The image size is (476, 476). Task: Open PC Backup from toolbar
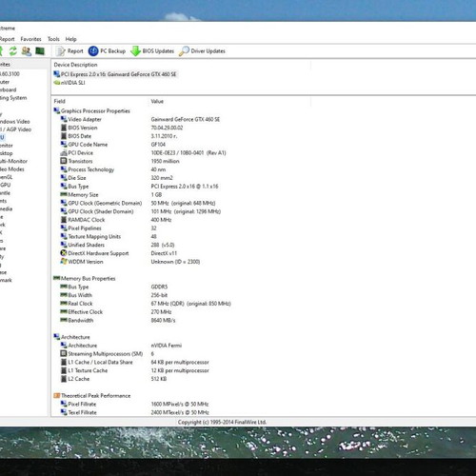click(x=107, y=51)
